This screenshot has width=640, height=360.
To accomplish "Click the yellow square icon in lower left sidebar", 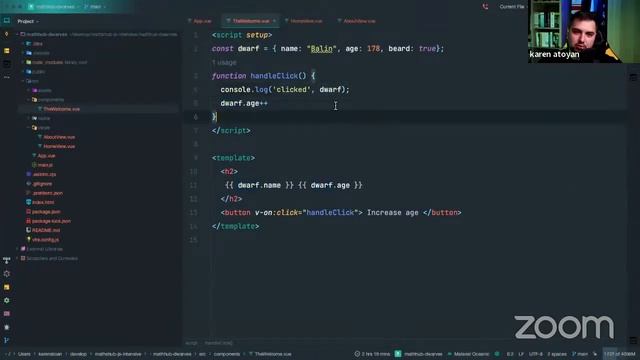I will coord(7,287).
